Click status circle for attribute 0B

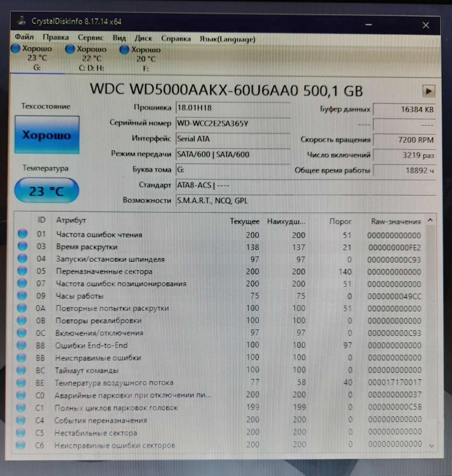coord(22,320)
